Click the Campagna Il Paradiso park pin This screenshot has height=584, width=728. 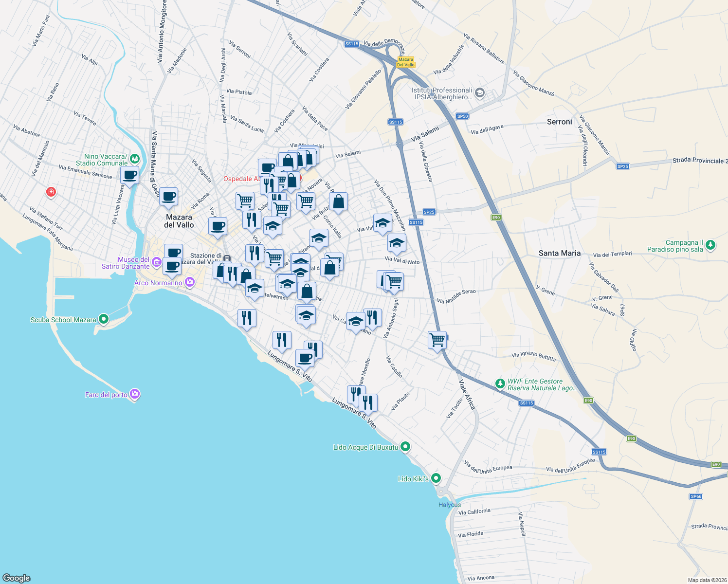710,245
